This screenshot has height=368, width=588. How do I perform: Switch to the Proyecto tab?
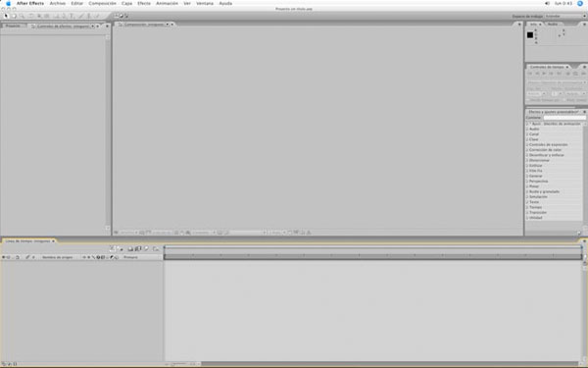tap(13, 26)
